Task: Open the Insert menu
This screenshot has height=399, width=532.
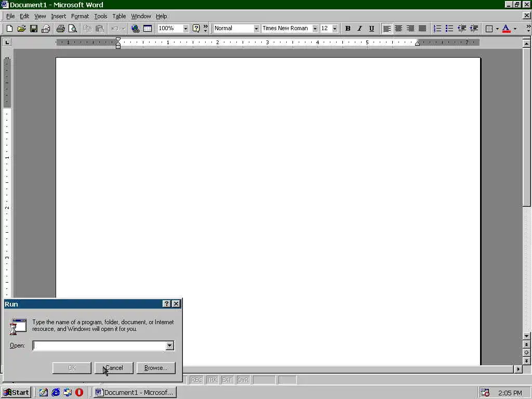Action: 58,16
